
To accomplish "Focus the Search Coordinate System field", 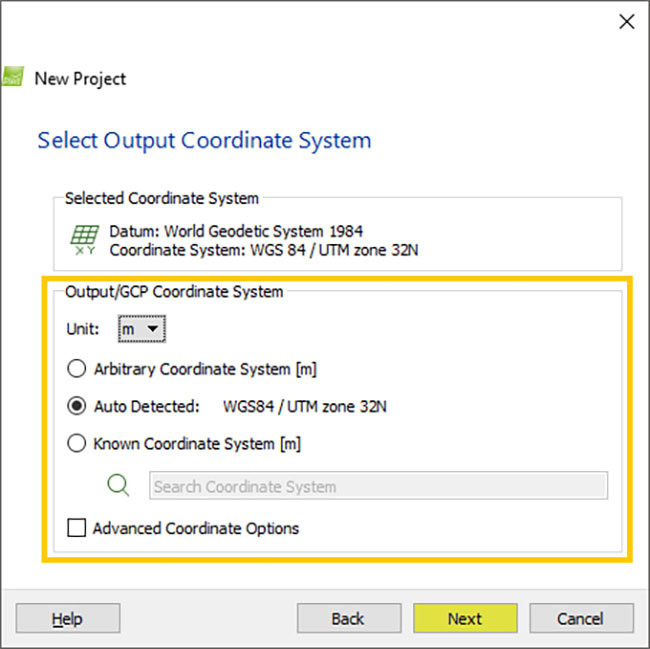I will 378,485.
